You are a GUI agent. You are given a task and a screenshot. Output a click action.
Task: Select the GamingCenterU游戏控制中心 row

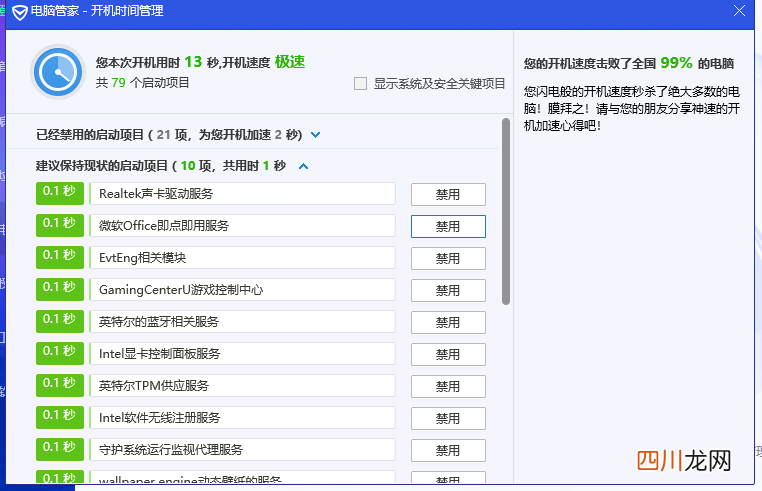[242, 290]
